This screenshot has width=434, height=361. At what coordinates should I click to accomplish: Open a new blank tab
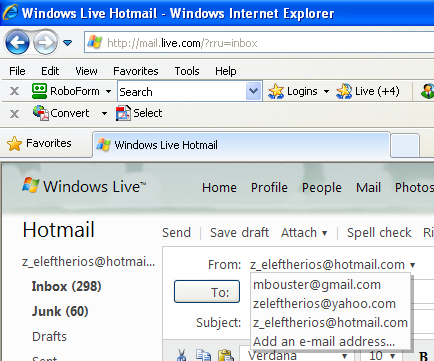405,145
